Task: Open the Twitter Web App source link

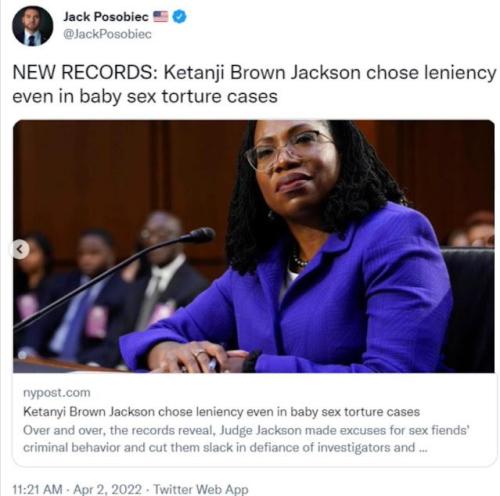Action: click(x=201, y=489)
